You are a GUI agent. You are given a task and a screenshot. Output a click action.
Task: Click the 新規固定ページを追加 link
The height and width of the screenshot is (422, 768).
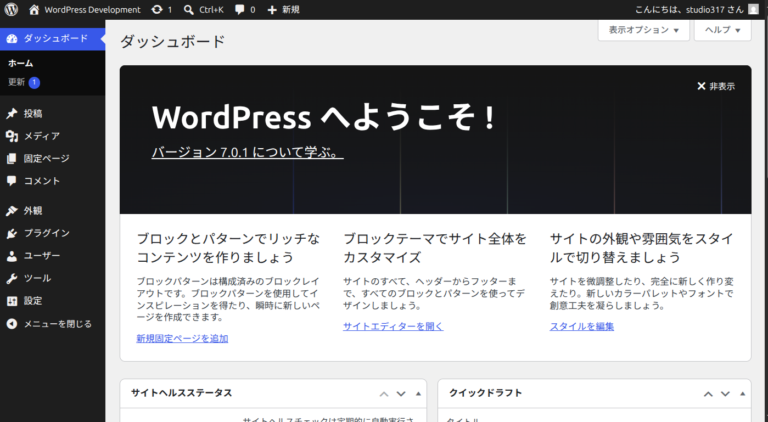pos(182,338)
